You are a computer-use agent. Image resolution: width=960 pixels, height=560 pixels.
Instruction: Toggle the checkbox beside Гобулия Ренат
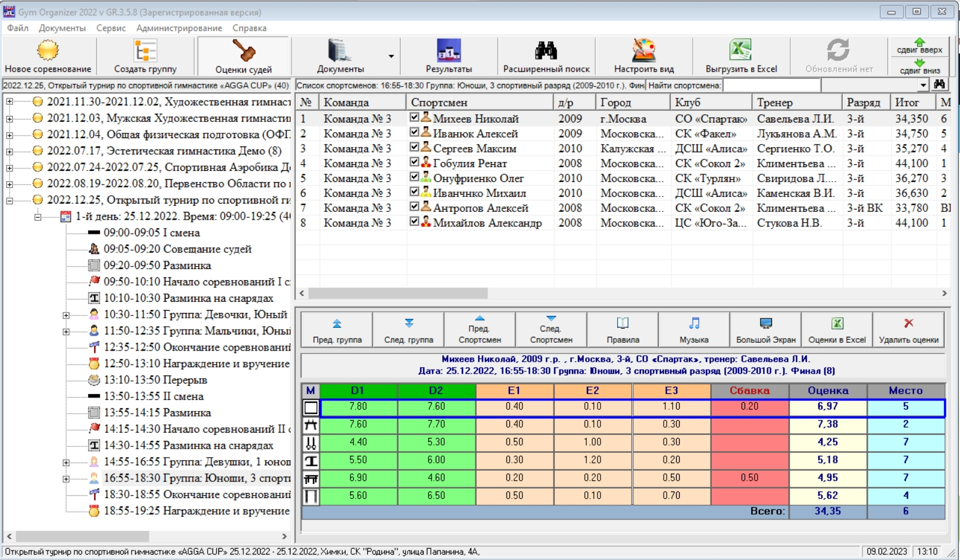pos(414,162)
